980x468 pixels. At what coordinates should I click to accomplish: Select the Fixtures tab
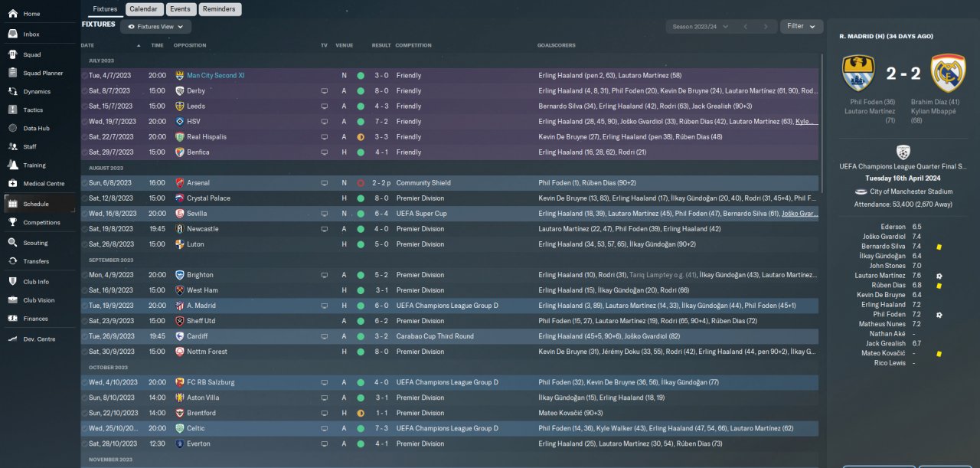106,9
